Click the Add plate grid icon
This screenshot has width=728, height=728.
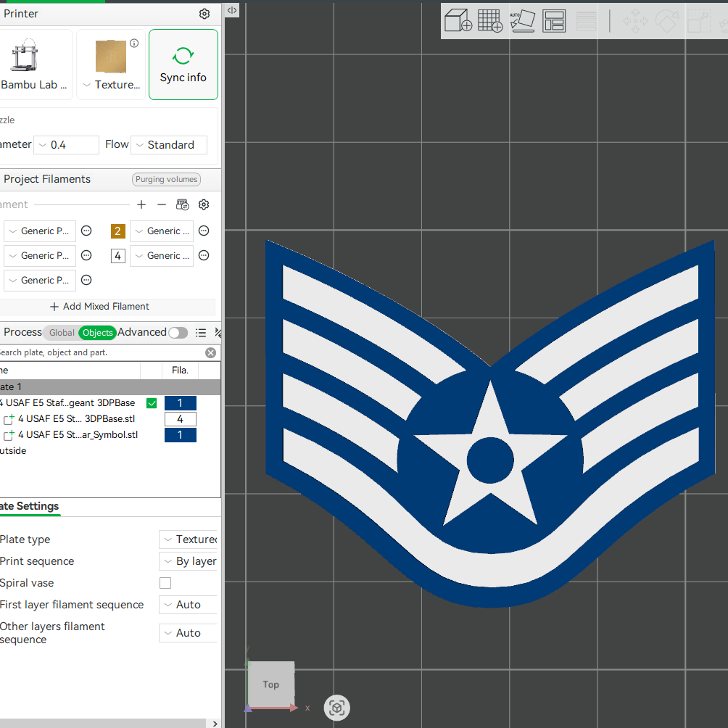pos(490,20)
